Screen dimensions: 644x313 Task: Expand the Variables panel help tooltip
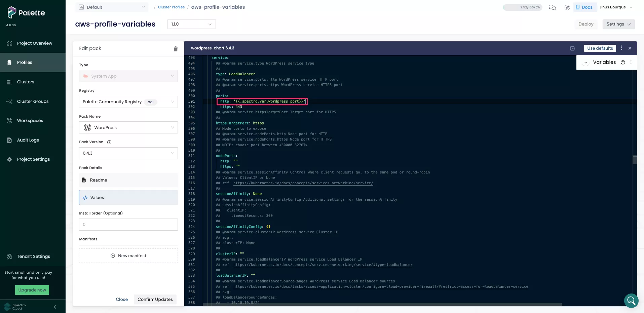point(623,62)
